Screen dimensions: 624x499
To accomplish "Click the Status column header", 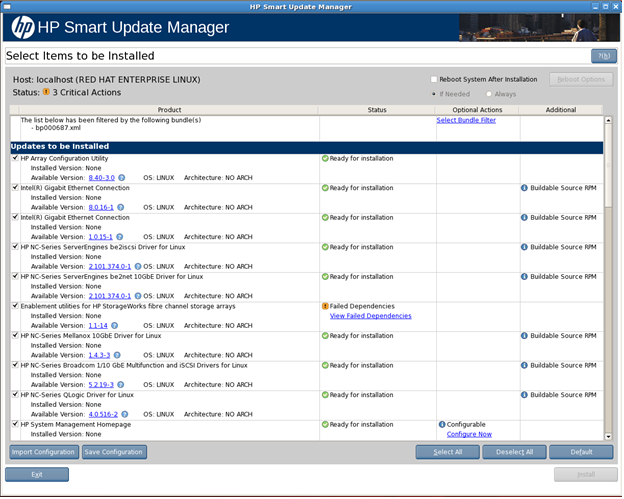I will point(377,109).
